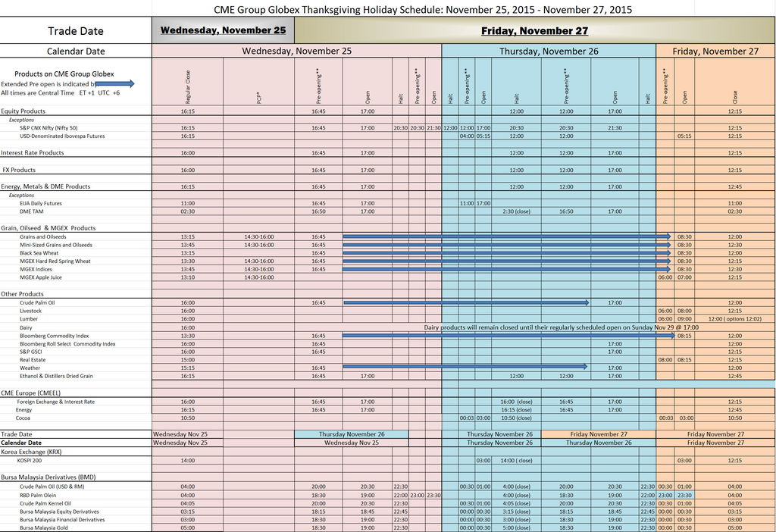Select the "Real Estate" row label
The height and width of the screenshot is (532, 776).
coord(33,360)
